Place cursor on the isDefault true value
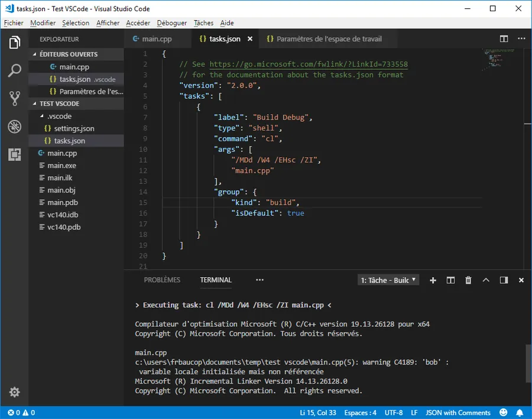Image resolution: width=532 pixels, height=419 pixels. click(x=296, y=213)
